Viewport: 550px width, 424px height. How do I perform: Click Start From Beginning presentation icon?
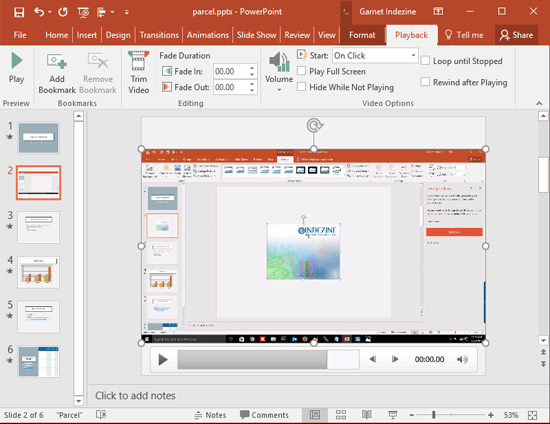(83, 13)
